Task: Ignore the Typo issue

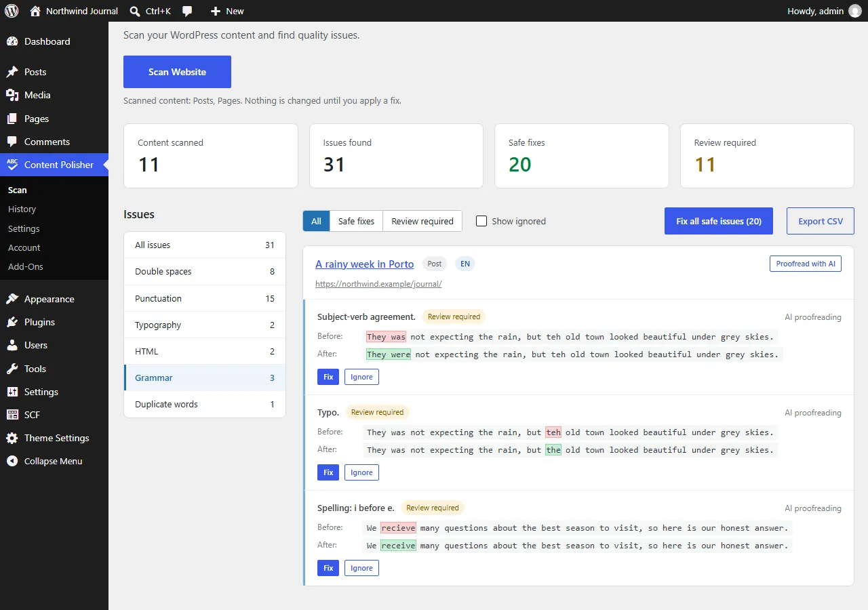Action: click(x=361, y=472)
